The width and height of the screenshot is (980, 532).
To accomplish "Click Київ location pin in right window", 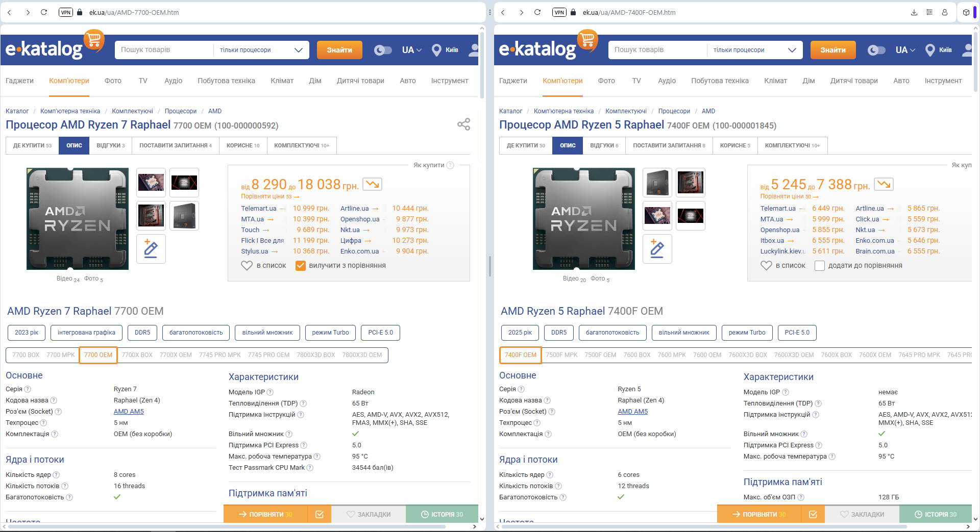I will [x=930, y=50].
